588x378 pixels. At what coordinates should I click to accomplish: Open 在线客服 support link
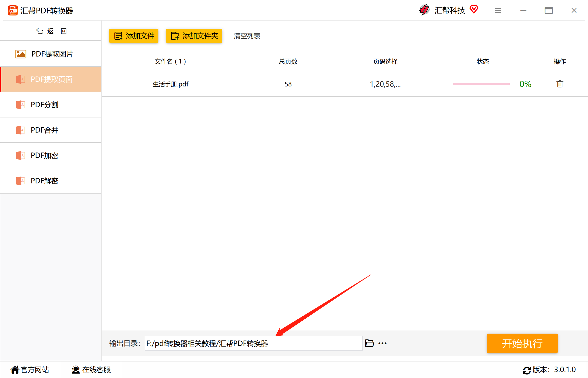(x=91, y=370)
